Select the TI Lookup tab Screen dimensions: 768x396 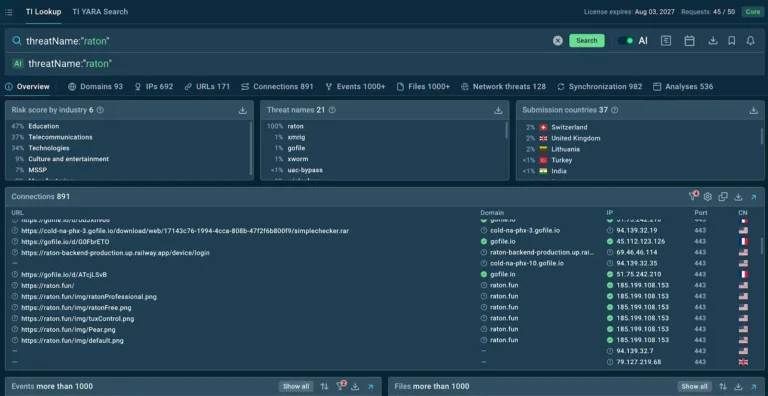(x=44, y=12)
